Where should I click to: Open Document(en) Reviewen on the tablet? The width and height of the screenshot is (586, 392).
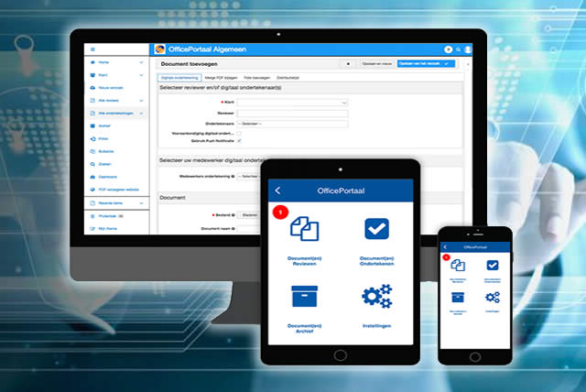pyautogui.click(x=303, y=227)
